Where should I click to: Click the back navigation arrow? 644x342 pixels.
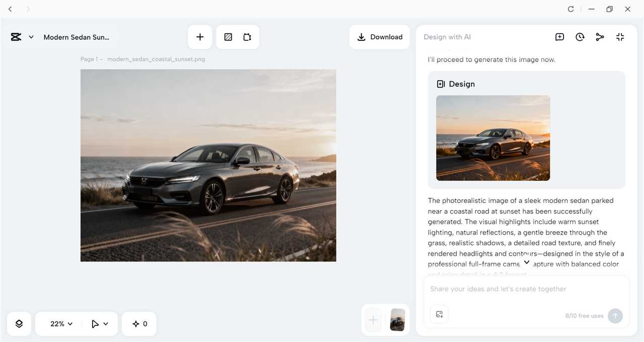tap(11, 9)
